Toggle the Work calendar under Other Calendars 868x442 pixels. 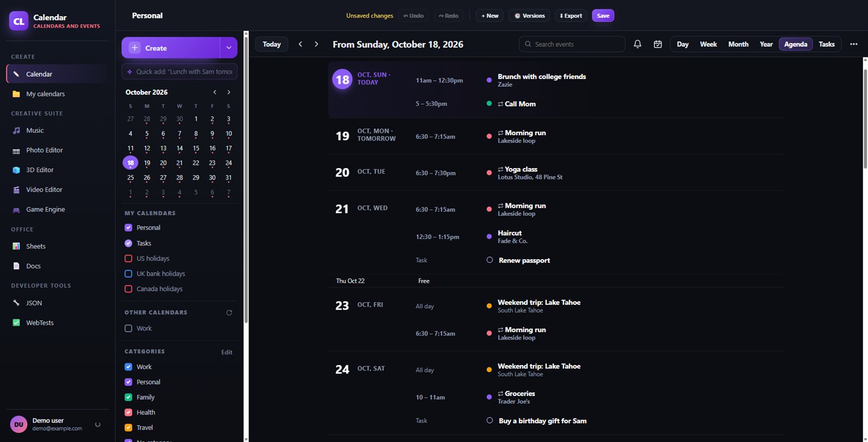[x=129, y=328]
